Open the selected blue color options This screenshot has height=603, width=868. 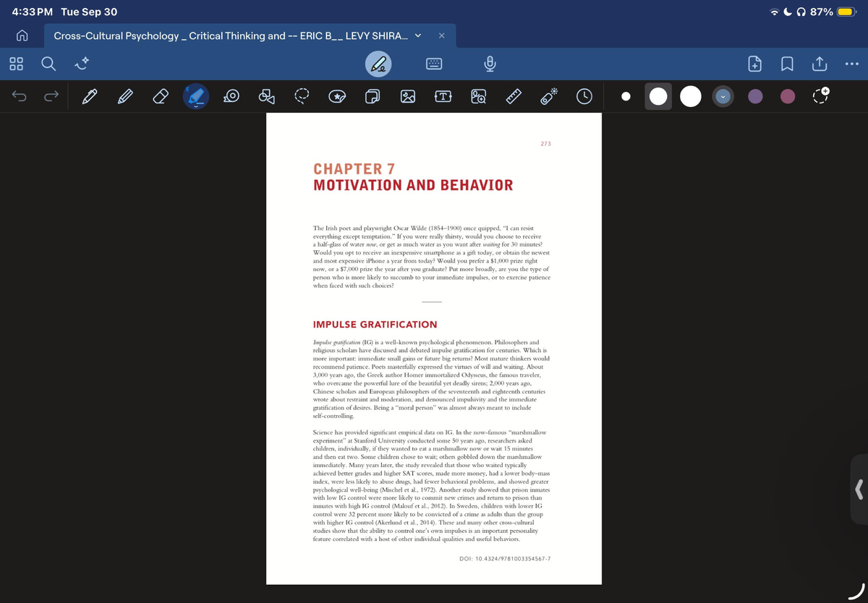click(x=723, y=97)
